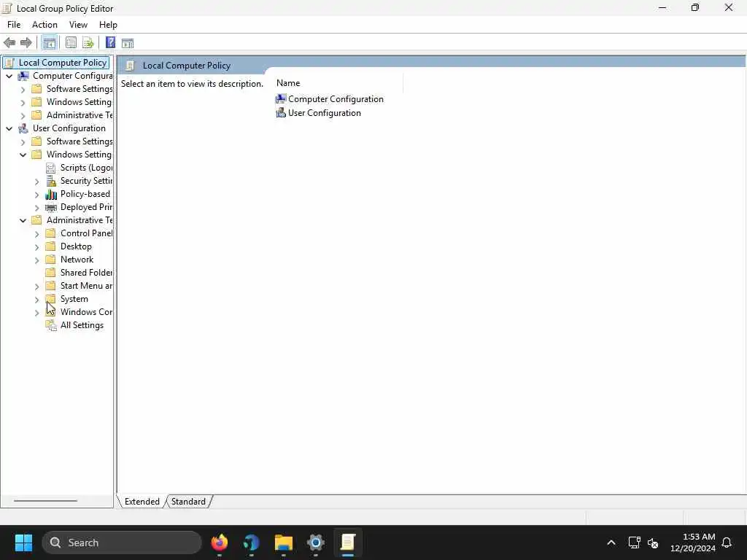The width and height of the screenshot is (747, 560).
Task: Click the taskbar Search box
Action: point(122,542)
